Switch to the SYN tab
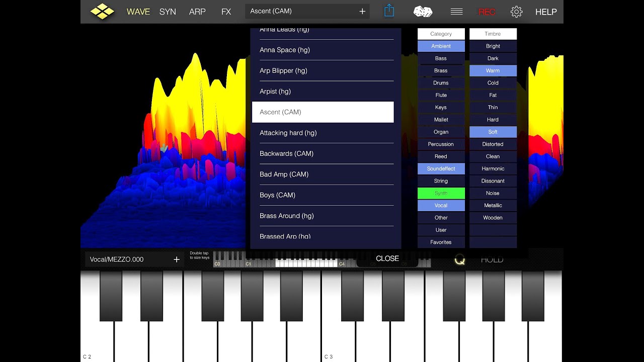Screen dimensions: 644x362 point(168,12)
